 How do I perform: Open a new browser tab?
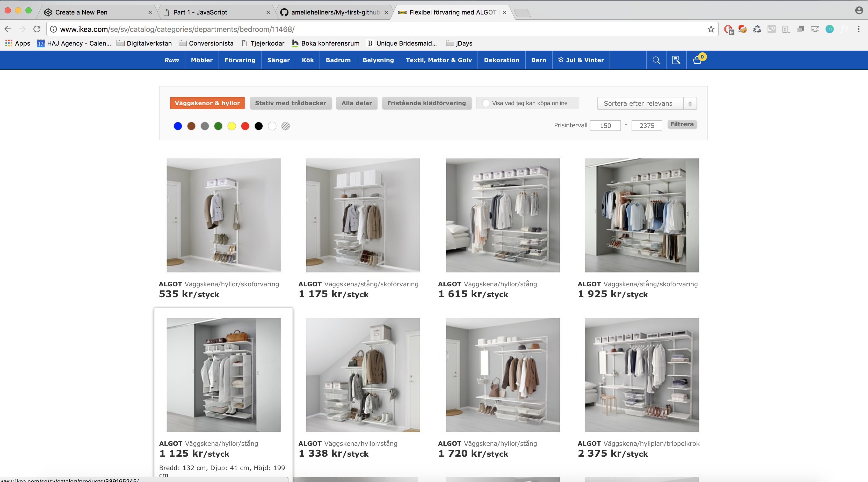522,13
